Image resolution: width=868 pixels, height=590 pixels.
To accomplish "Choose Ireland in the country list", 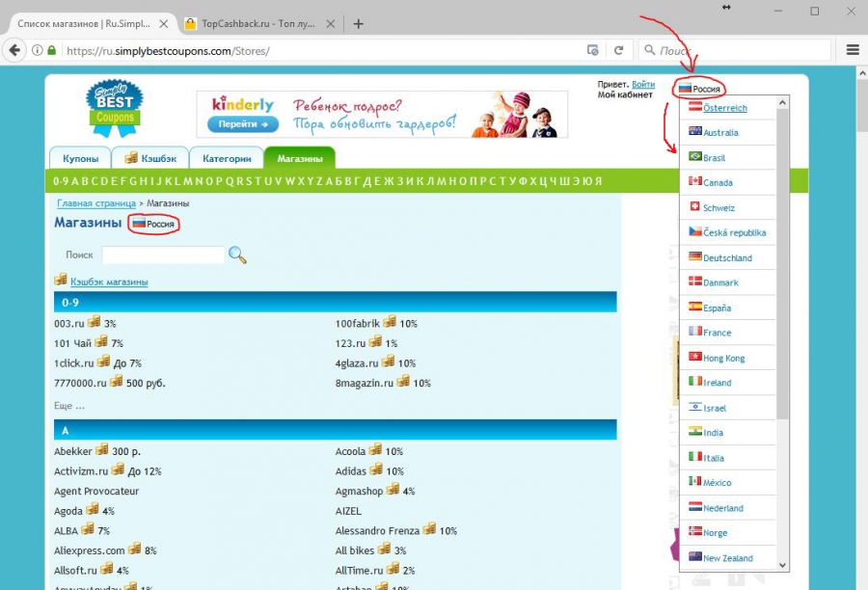I will 717,383.
